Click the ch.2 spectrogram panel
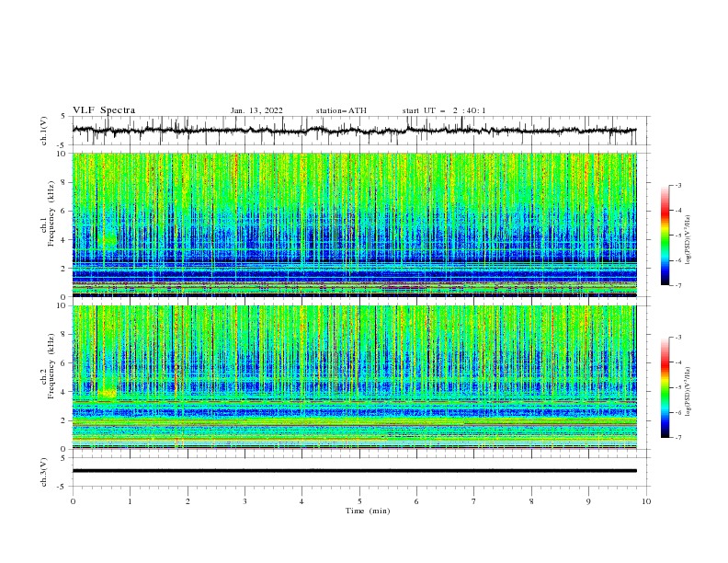Image resolution: width=728 pixels, height=563 pixels. click(354, 377)
